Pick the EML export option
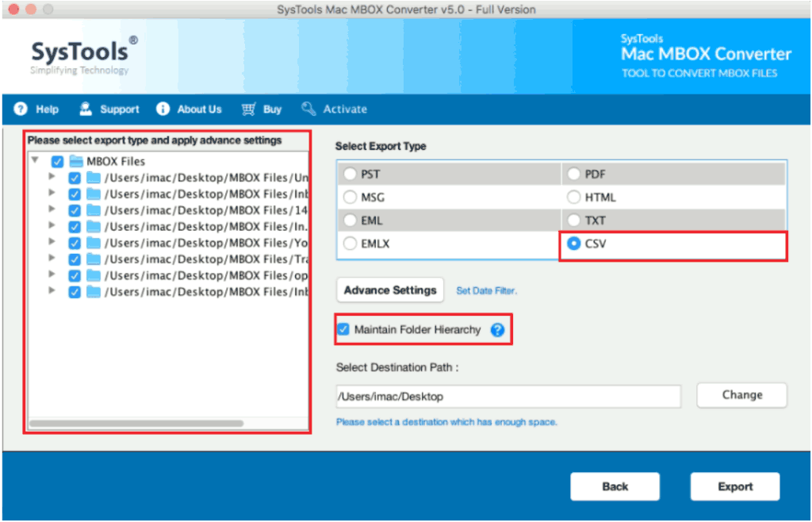Screen dimensions: 812x522 tap(350, 221)
